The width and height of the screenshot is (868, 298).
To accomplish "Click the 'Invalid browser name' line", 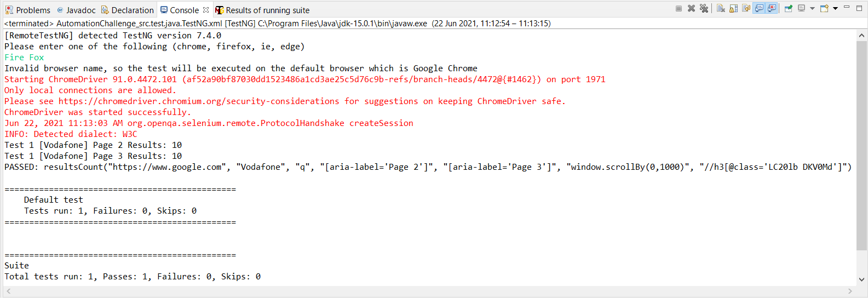I will [241, 68].
